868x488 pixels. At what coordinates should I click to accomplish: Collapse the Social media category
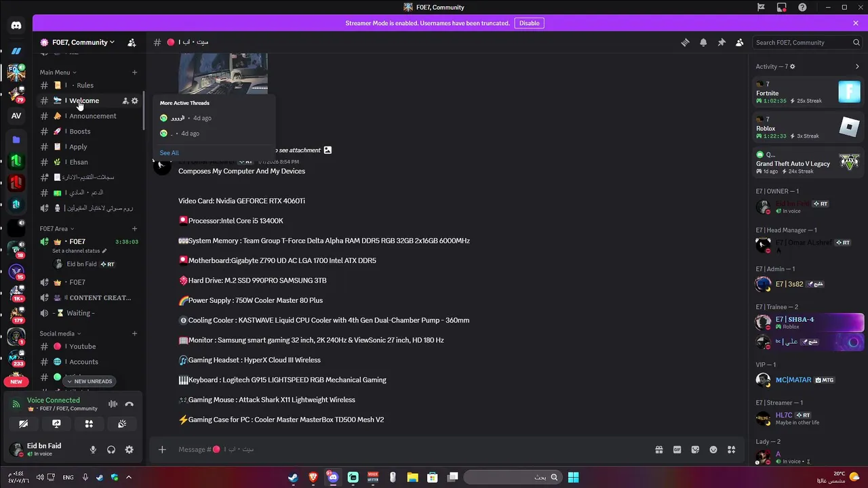coord(60,333)
